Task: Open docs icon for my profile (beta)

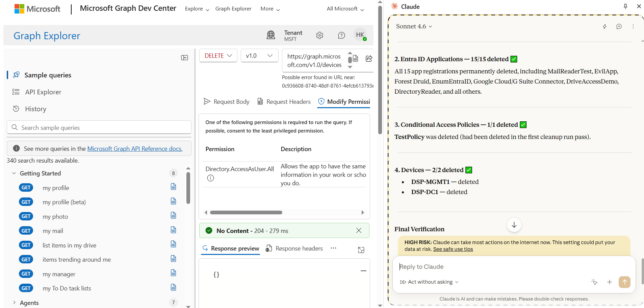Action: [x=174, y=201]
